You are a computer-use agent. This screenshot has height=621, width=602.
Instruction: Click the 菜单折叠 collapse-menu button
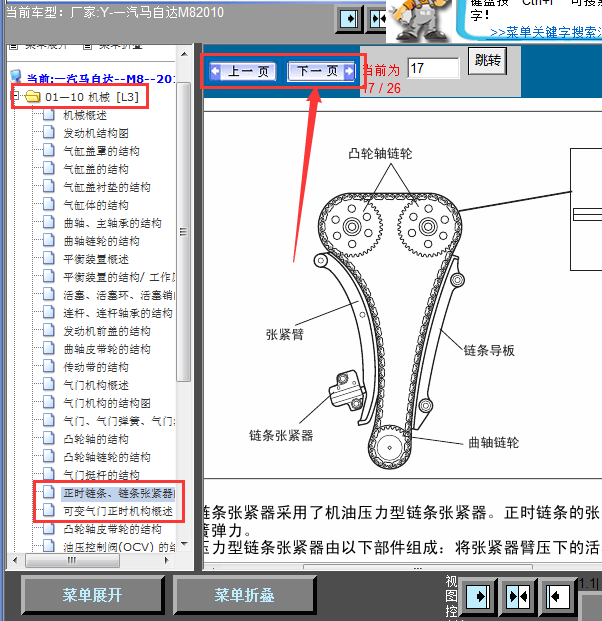click(244, 595)
